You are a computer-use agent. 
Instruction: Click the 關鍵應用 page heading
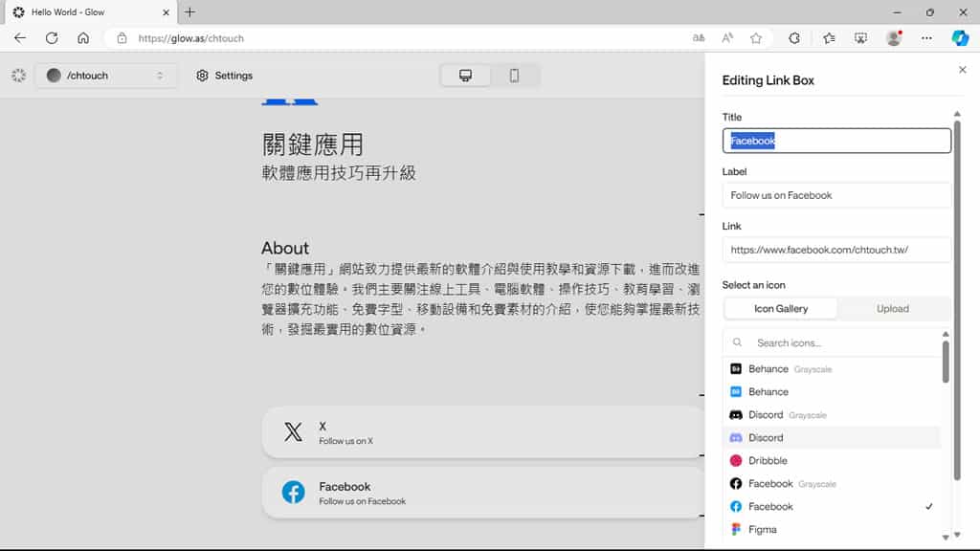(x=313, y=144)
